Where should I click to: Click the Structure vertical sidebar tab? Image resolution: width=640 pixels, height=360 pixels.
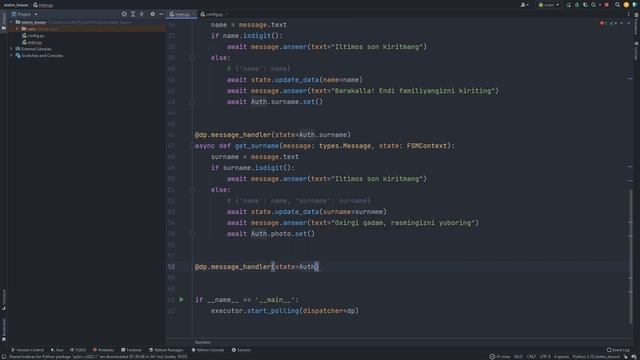4,300
